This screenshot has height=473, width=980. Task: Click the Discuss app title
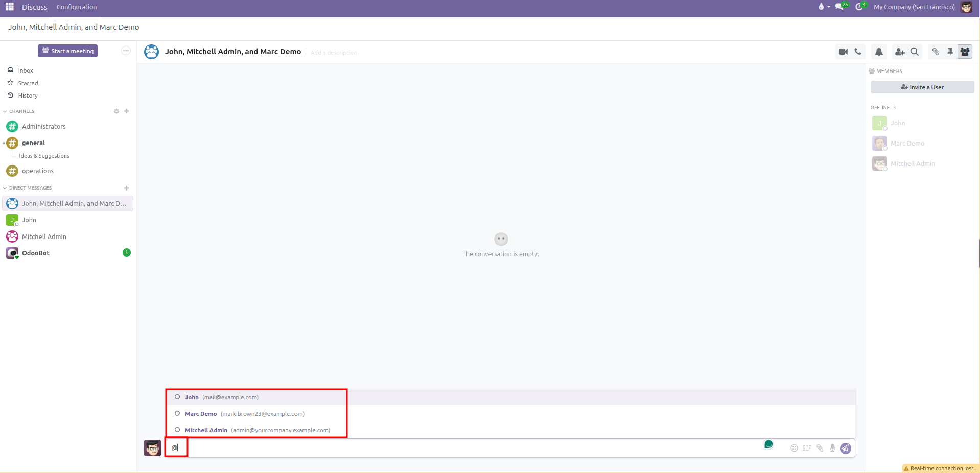(34, 7)
